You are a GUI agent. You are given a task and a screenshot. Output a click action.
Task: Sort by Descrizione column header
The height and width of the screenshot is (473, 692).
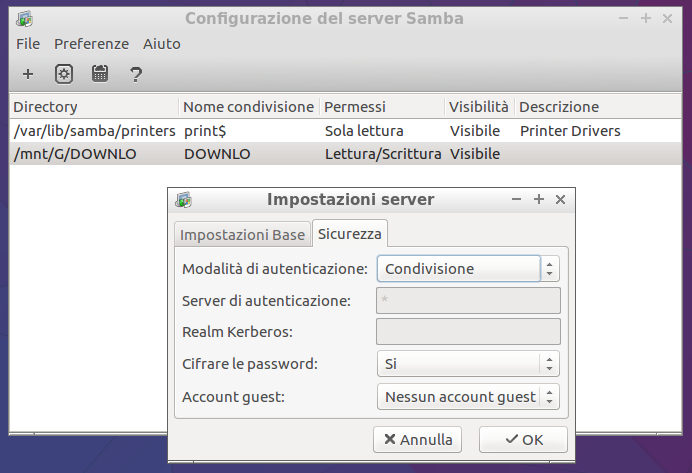pyautogui.click(x=598, y=107)
